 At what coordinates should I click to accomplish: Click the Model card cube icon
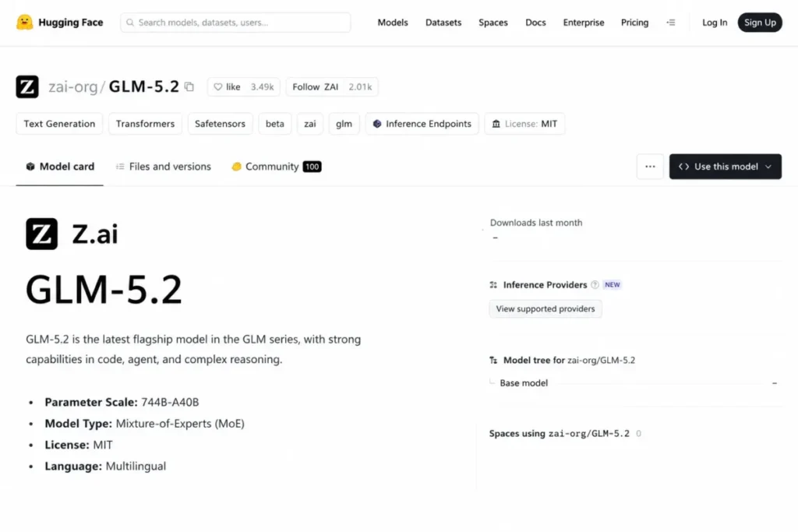point(30,167)
